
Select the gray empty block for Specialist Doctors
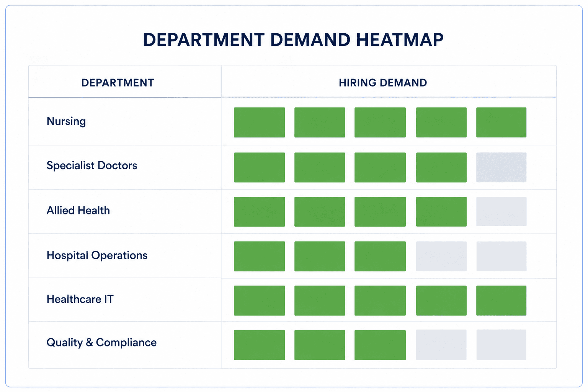[x=501, y=167]
